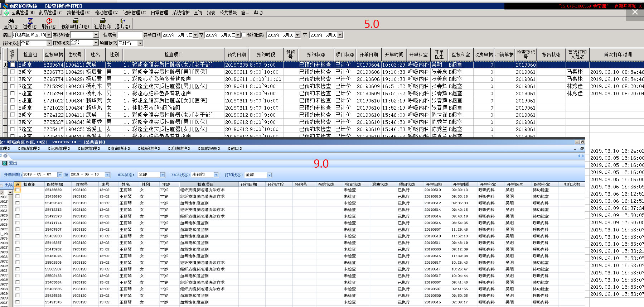The width and height of the screenshot is (644, 307).
Task: Open the 记账管理 menu in top menu bar
Action: [135, 13]
